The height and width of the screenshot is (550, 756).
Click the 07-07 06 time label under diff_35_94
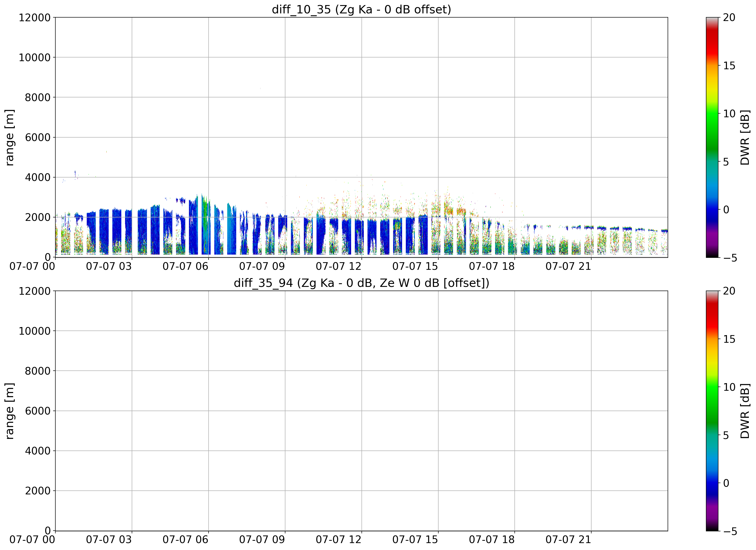pyautogui.click(x=186, y=540)
